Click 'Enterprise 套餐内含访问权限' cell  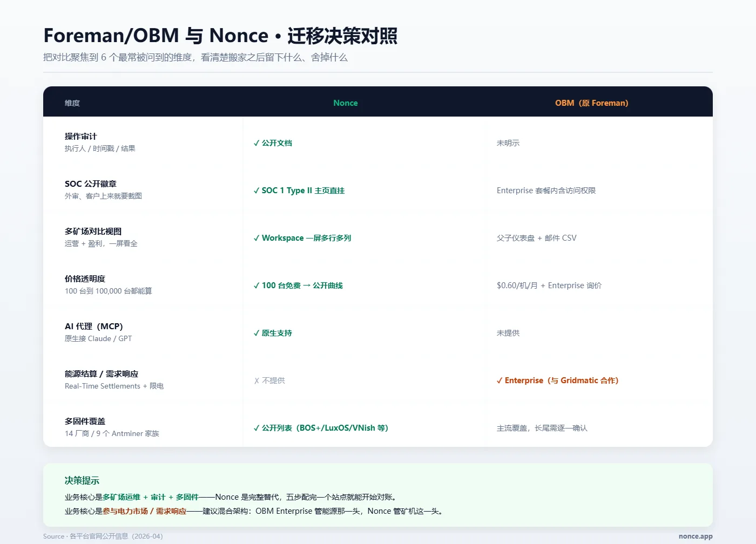click(x=546, y=191)
